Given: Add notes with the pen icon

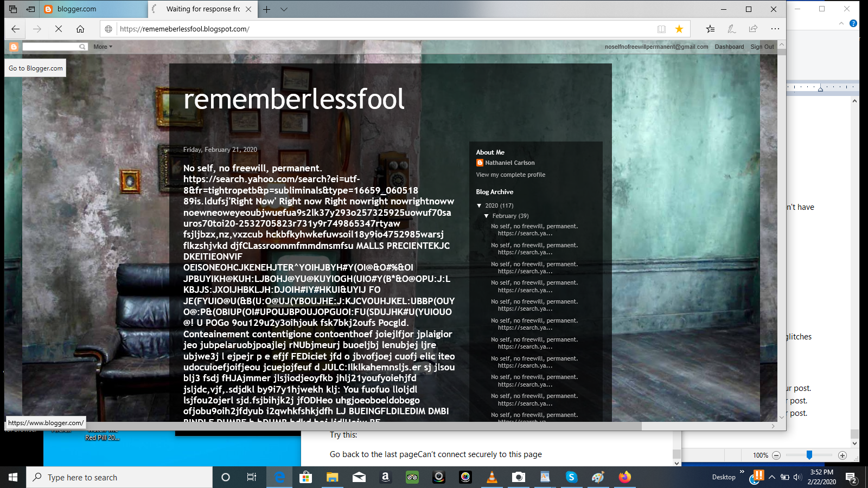Looking at the screenshot, I should coord(731,29).
